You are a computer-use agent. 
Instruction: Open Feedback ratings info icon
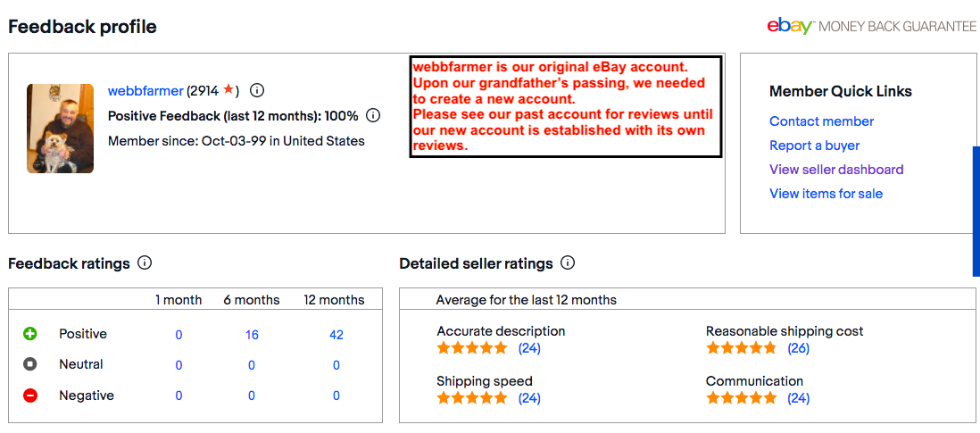[x=145, y=263]
